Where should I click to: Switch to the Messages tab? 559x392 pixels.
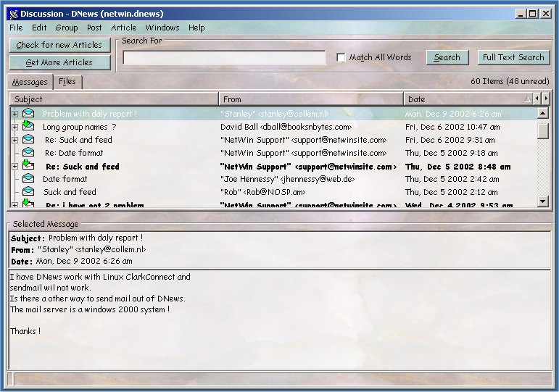[x=30, y=82]
